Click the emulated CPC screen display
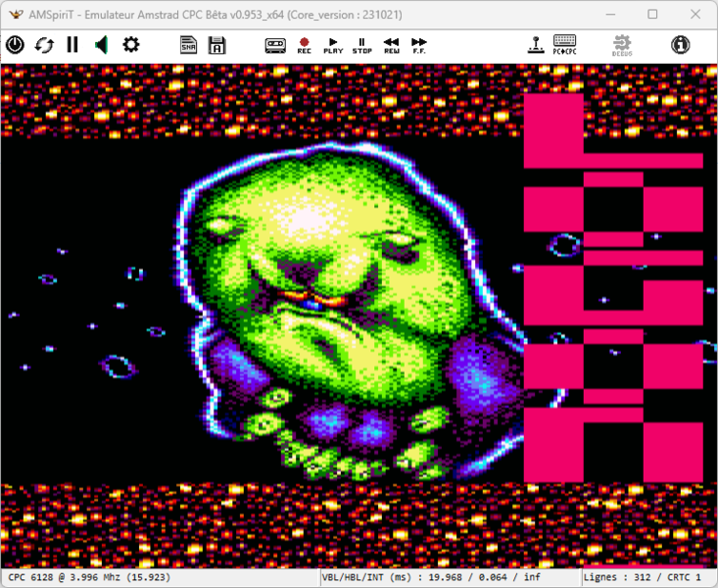This screenshot has height=588, width=718. pos(359,317)
